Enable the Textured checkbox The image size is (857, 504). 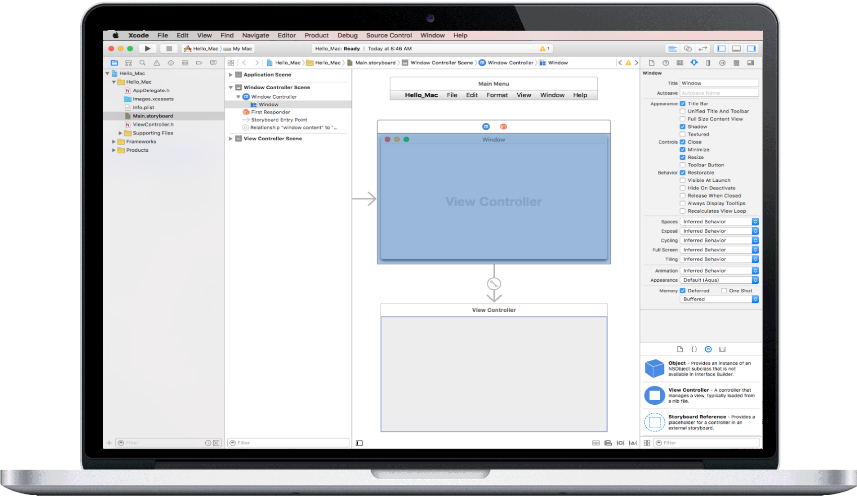coord(683,135)
